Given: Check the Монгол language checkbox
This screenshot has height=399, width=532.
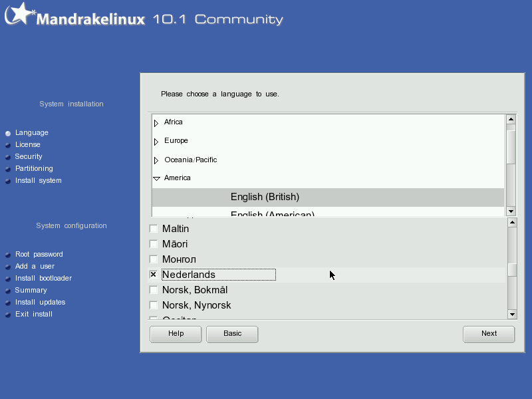Looking at the screenshot, I should [x=154, y=259].
